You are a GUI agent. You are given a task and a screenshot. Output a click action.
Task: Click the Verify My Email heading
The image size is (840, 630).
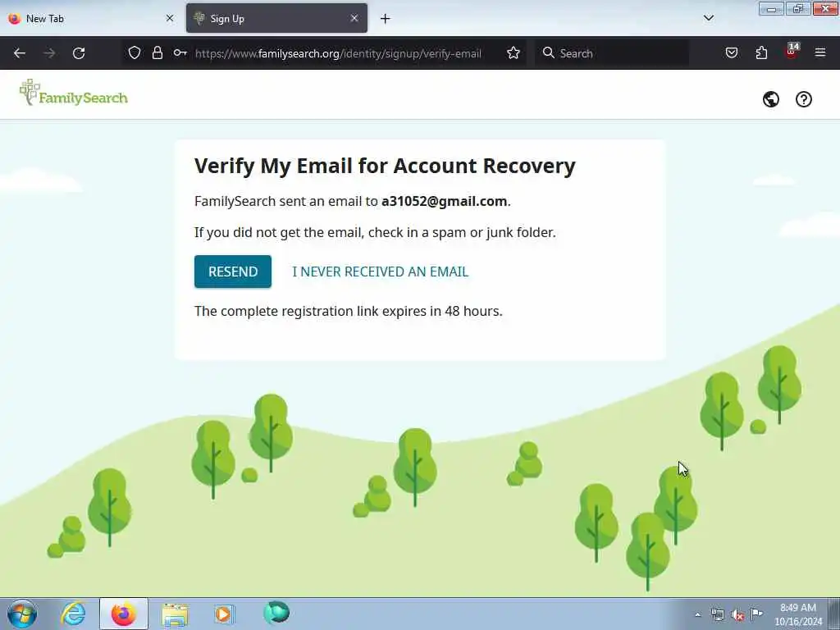pos(385,166)
